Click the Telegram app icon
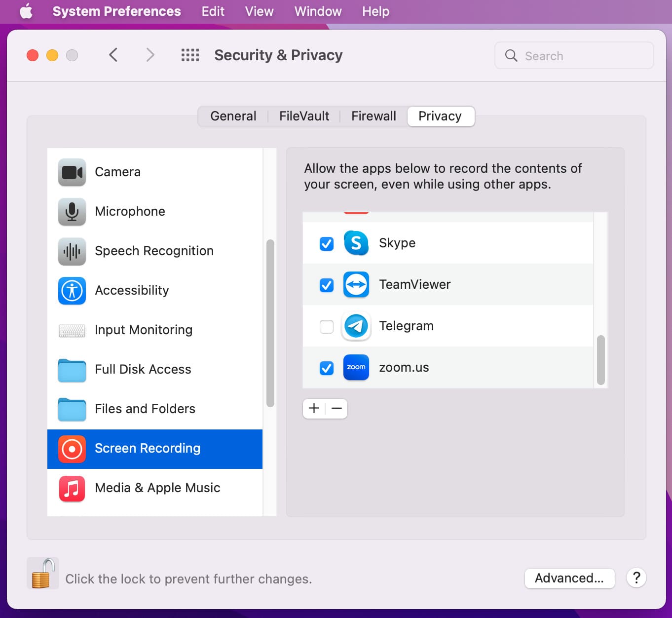 pos(356,326)
